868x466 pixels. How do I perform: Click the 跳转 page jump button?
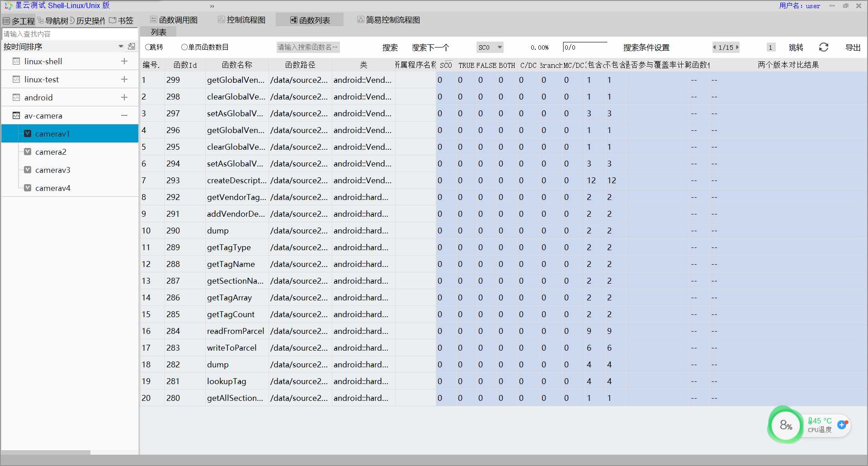(x=796, y=48)
